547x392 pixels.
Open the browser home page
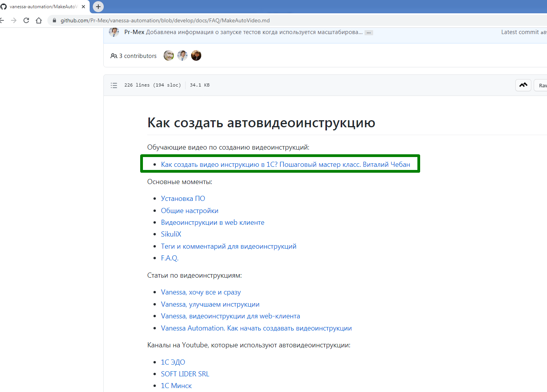(x=39, y=20)
